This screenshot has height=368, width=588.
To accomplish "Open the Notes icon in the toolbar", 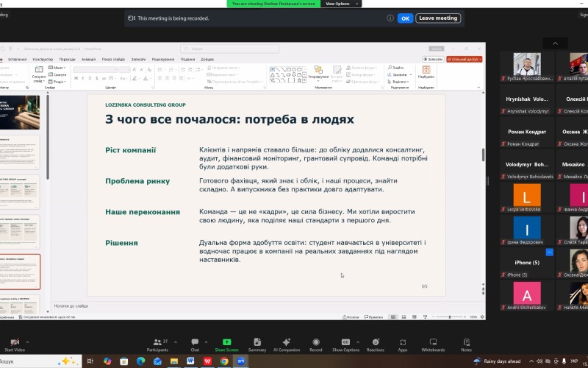I will coord(467,342).
